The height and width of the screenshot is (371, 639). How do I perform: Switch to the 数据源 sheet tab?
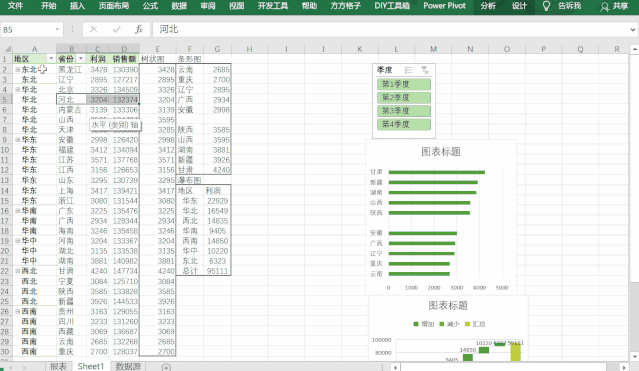128,366
